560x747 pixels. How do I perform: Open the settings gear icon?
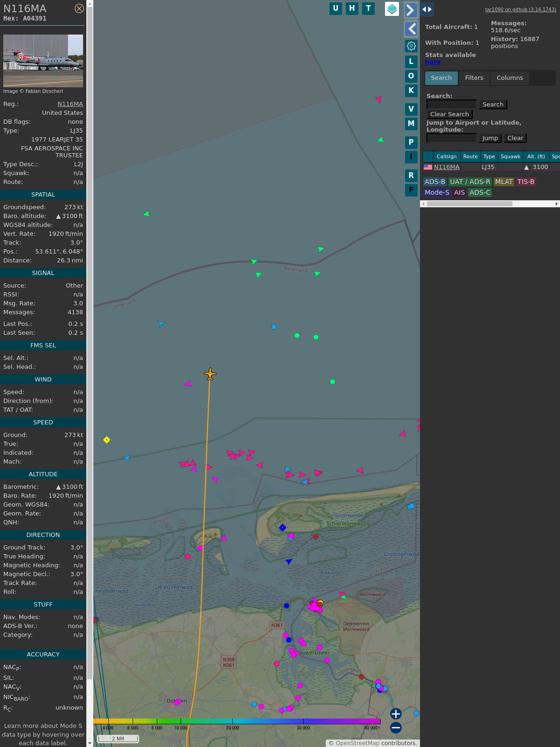tap(411, 46)
